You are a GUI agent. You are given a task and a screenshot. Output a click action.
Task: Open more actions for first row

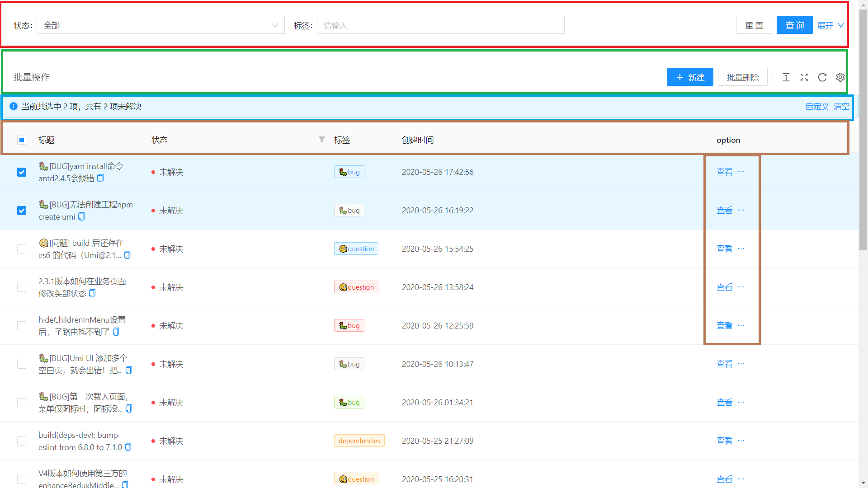coord(741,172)
